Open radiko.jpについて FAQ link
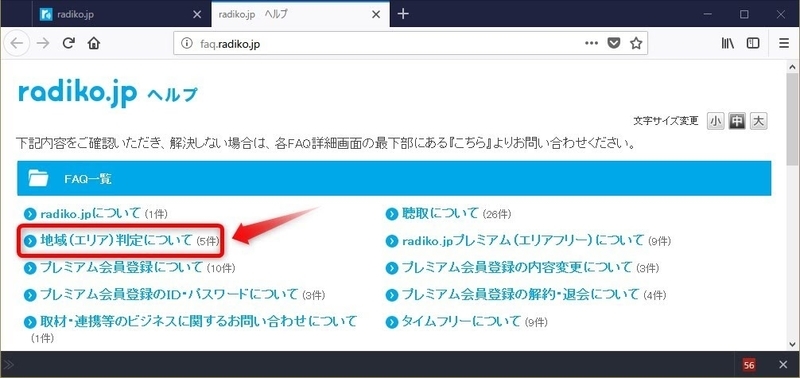Viewport: 800px width, 378px height. click(90, 213)
